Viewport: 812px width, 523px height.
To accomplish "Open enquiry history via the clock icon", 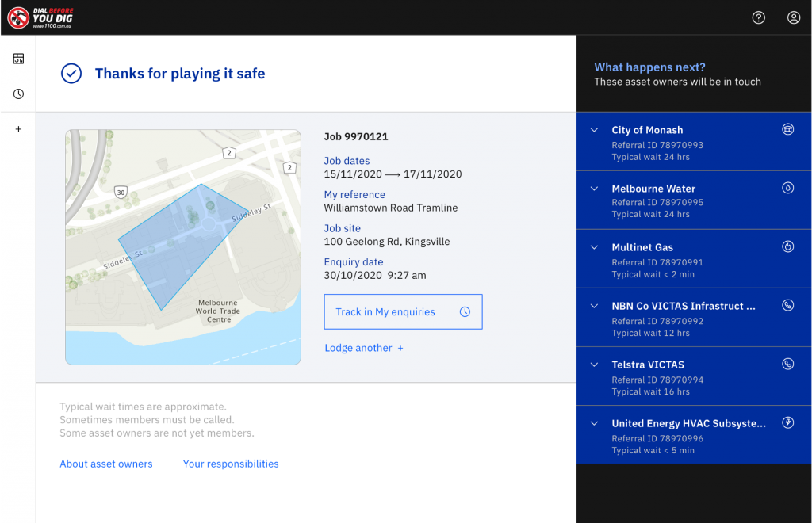I will (x=17, y=93).
